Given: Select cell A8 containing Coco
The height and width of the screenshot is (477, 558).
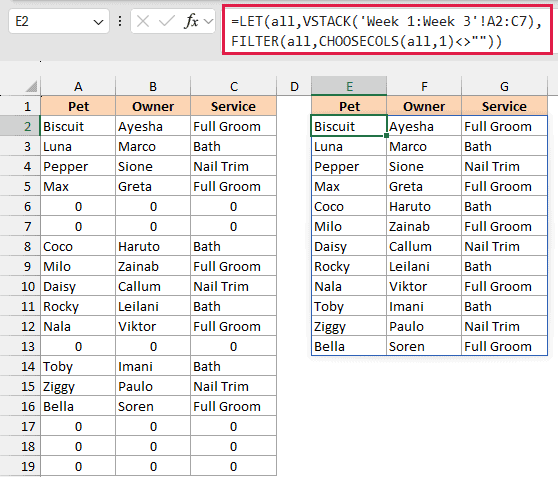Looking at the screenshot, I should tap(78, 246).
